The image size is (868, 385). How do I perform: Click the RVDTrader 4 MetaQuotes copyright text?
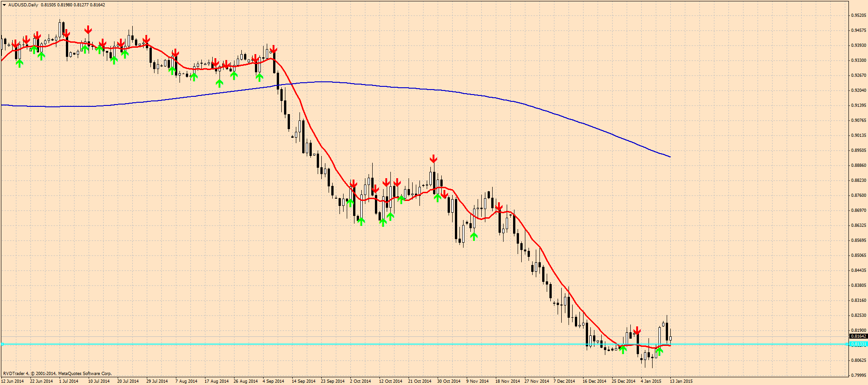pyautogui.click(x=57, y=374)
